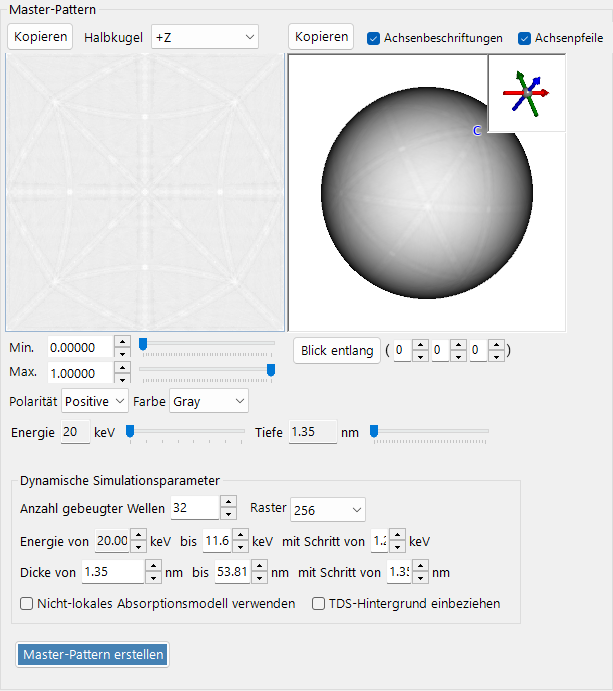Decrease Anzahl gebeugter Wellen with down arrow

pyautogui.click(x=228, y=514)
